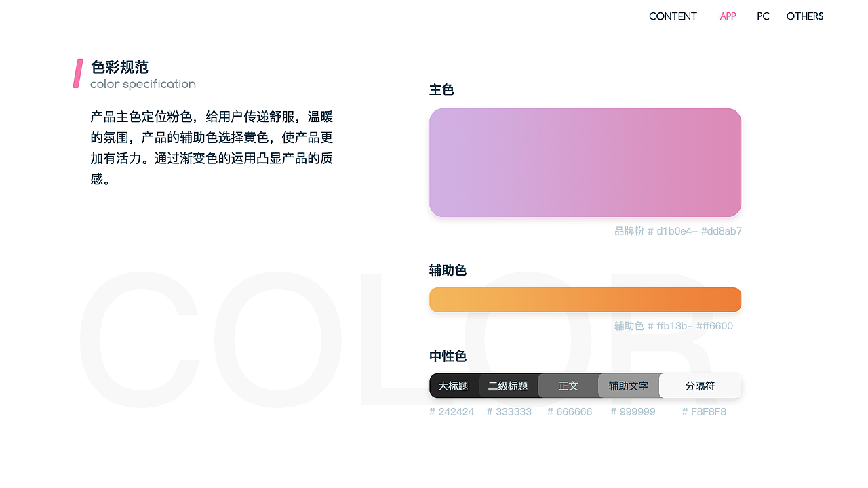The height and width of the screenshot is (488, 868).
Task: Select the 大标题 dark swatch
Action: [454, 386]
